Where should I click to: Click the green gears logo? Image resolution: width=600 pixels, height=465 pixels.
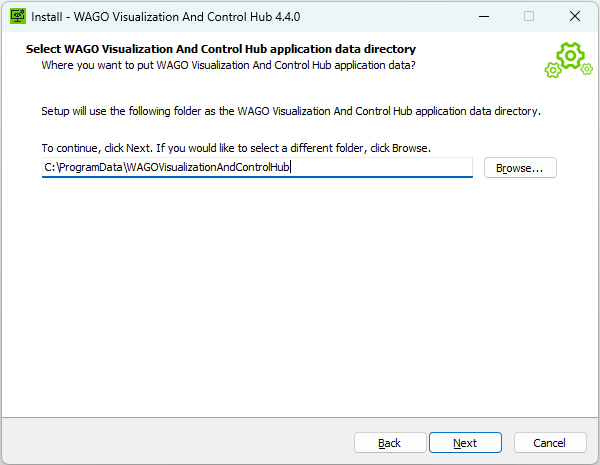[567, 60]
